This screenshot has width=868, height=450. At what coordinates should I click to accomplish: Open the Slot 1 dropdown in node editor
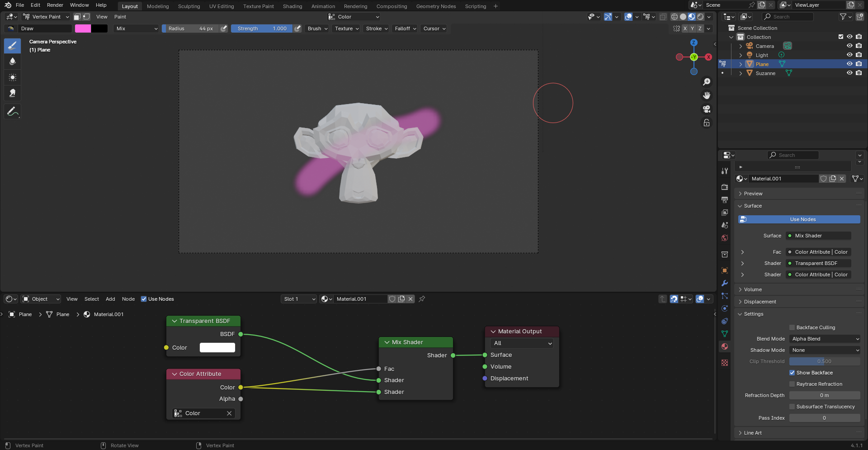[299, 299]
